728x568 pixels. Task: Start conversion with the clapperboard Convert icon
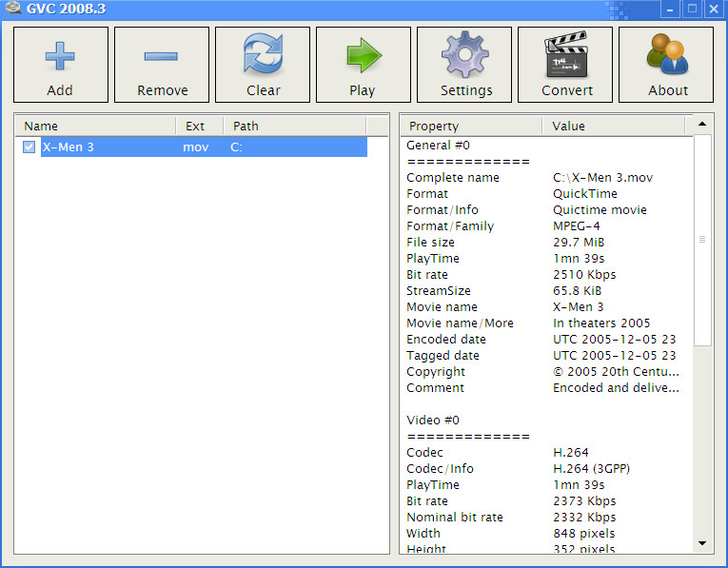(566, 54)
